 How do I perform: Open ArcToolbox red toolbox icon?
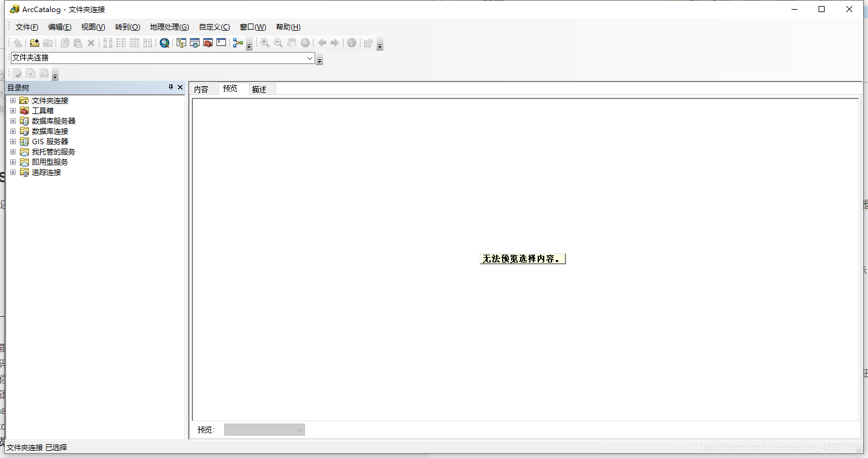coord(208,43)
